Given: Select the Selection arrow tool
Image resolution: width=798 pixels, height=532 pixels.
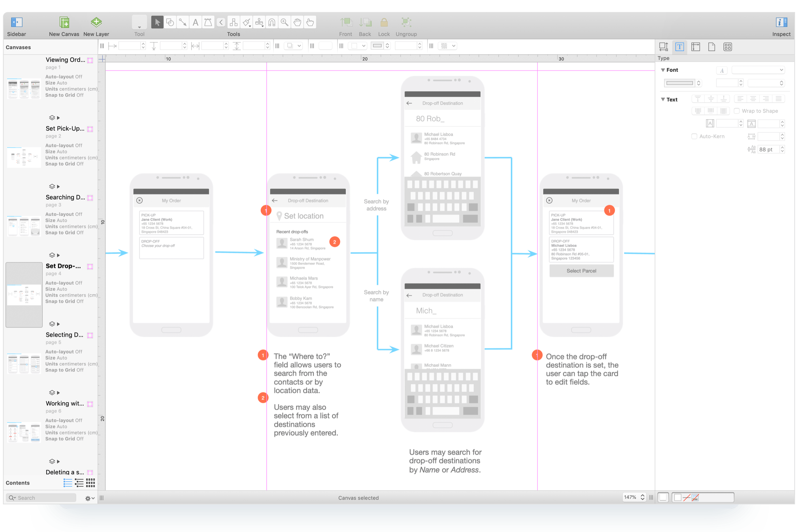Looking at the screenshot, I should [157, 22].
